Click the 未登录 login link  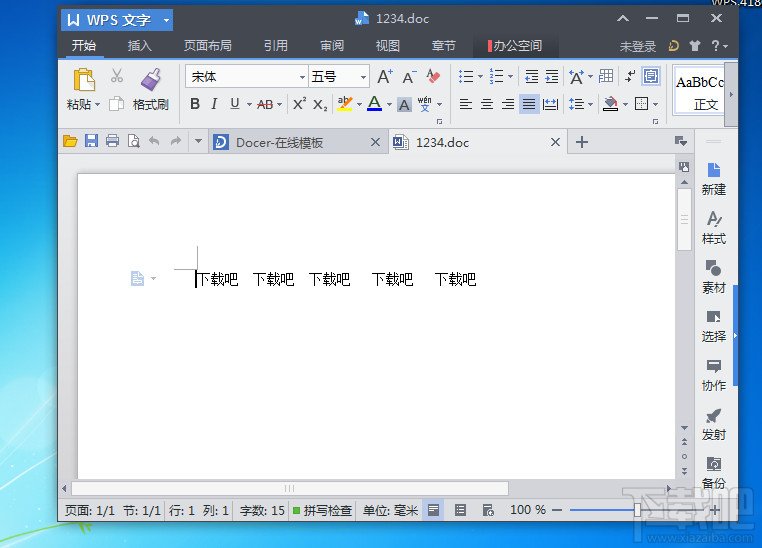tap(637, 46)
